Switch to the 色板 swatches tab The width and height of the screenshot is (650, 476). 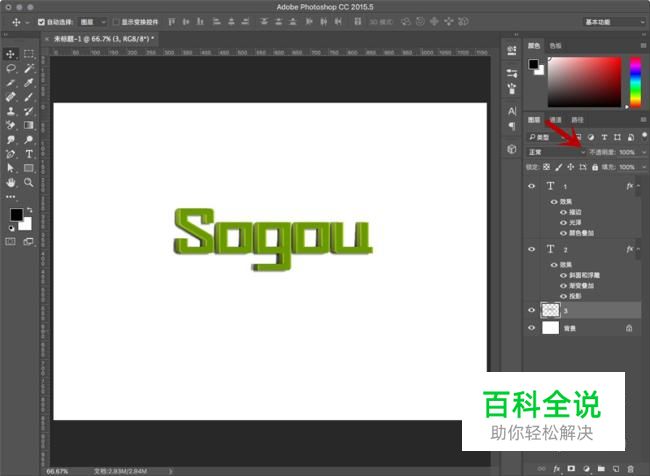click(555, 46)
